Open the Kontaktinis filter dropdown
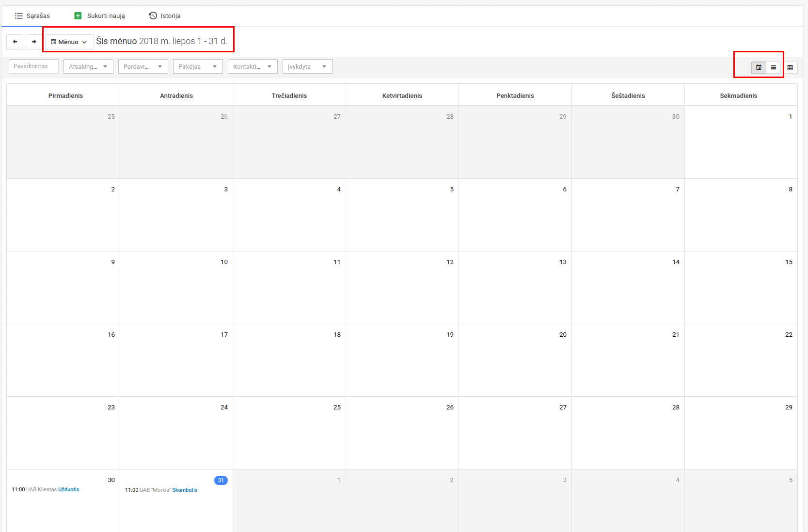 coord(253,66)
